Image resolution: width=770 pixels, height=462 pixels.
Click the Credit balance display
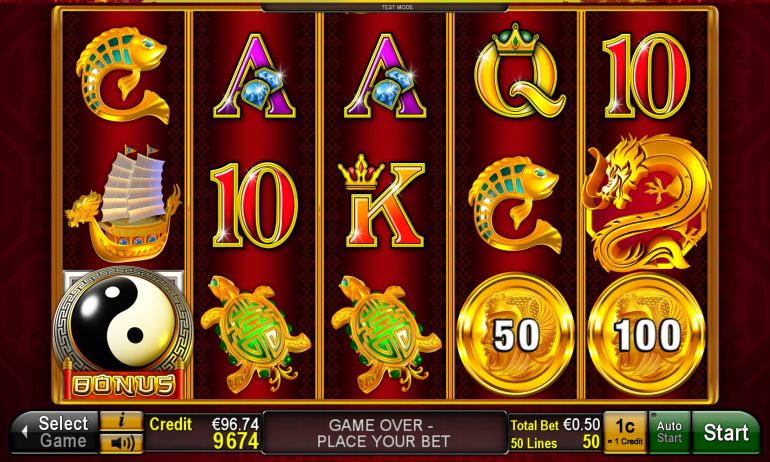click(x=204, y=432)
